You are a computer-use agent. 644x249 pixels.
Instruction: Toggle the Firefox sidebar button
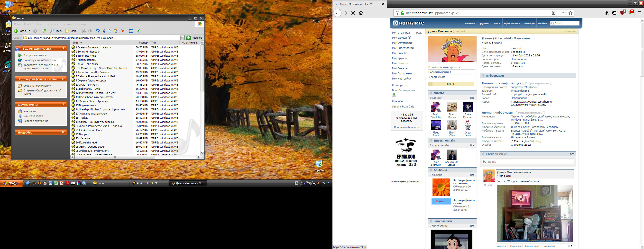tap(614, 13)
